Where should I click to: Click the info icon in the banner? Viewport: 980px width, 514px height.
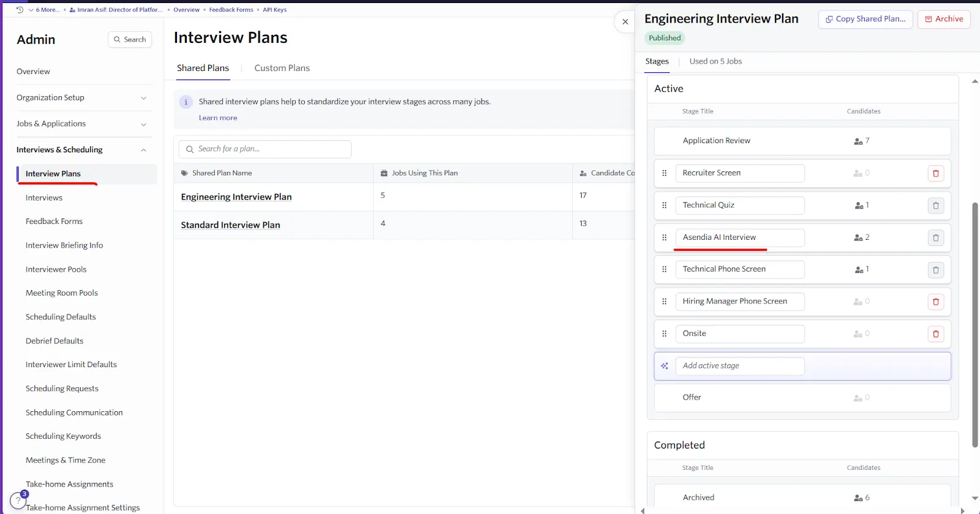click(x=186, y=102)
